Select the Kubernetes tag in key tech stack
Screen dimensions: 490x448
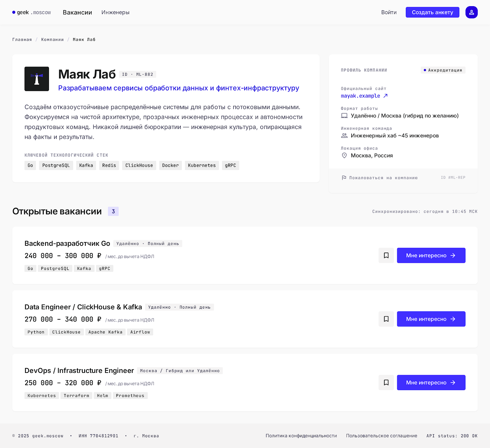coord(202,165)
